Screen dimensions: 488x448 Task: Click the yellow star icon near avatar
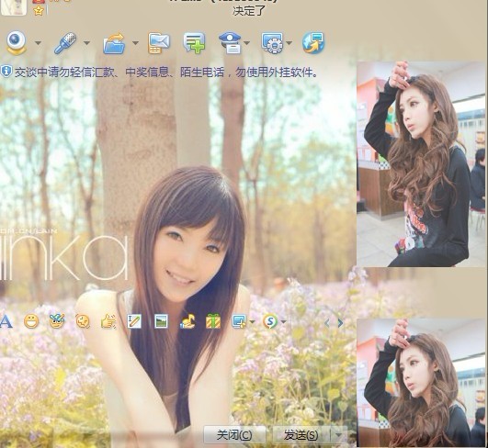(39, 11)
